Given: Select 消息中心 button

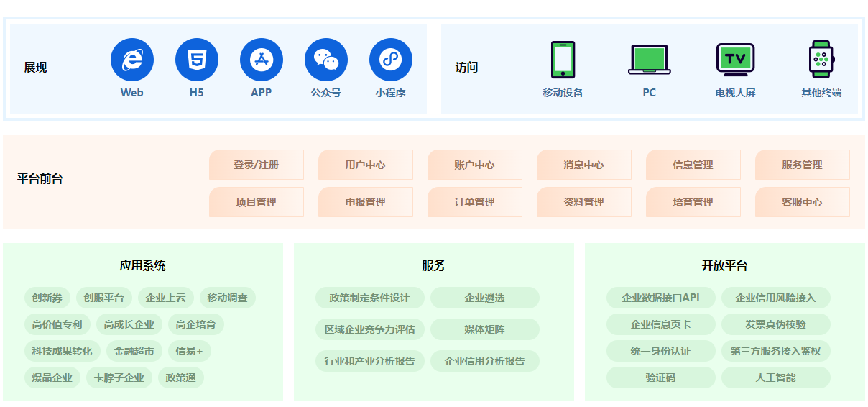Looking at the screenshot, I should coord(584,165).
